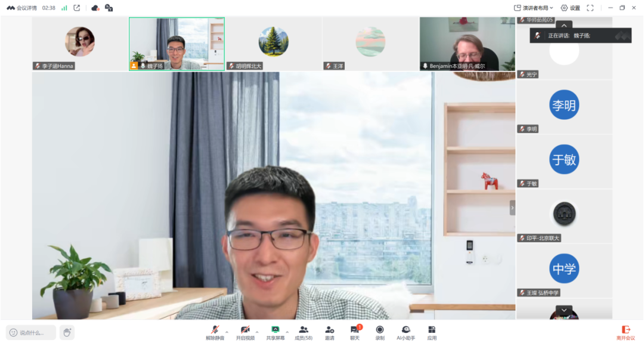
Task: Start recording the meeting (录制)
Action: [x=380, y=332]
